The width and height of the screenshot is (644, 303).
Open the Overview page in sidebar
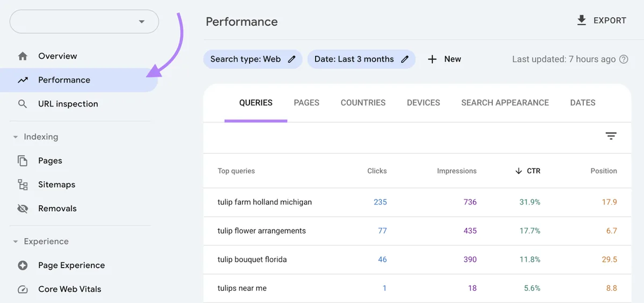tap(57, 56)
